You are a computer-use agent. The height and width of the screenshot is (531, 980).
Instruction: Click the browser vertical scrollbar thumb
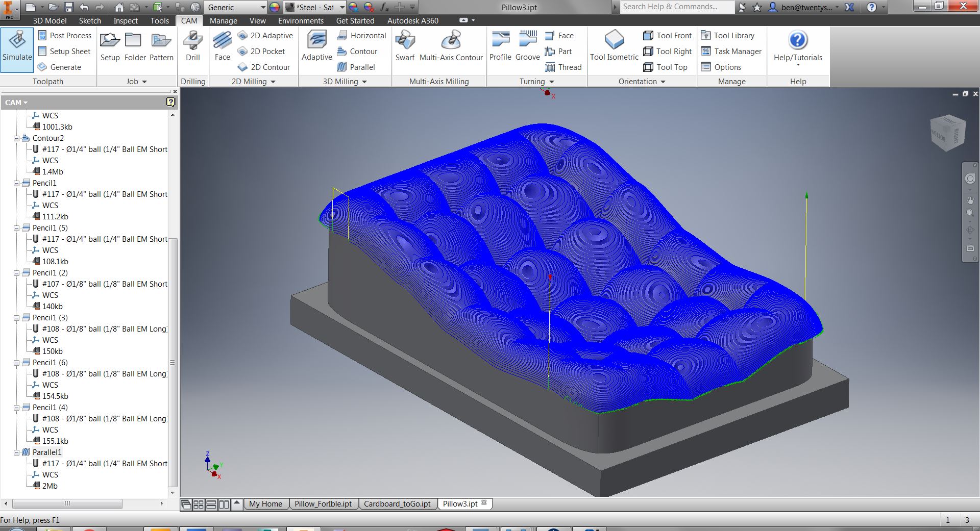tap(173, 363)
